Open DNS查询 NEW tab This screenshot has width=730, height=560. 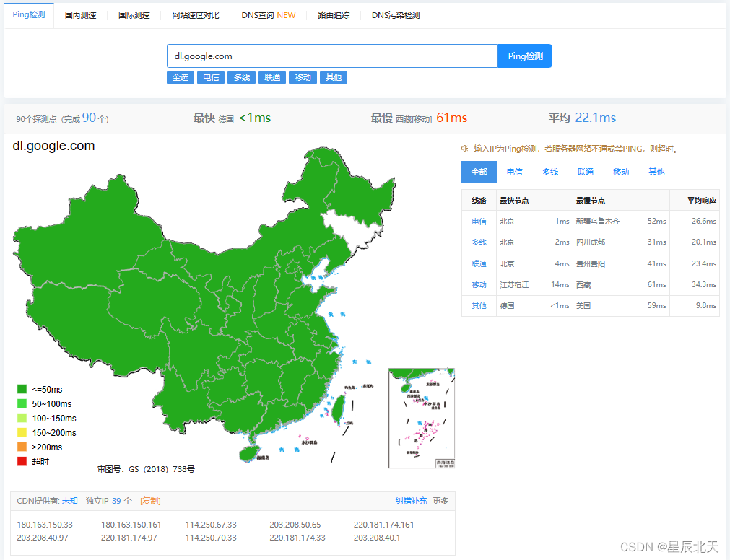pyautogui.click(x=268, y=15)
